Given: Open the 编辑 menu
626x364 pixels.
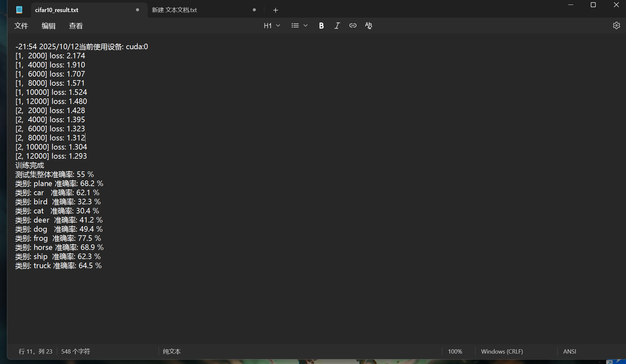Looking at the screenshot, I should point(49,26).
